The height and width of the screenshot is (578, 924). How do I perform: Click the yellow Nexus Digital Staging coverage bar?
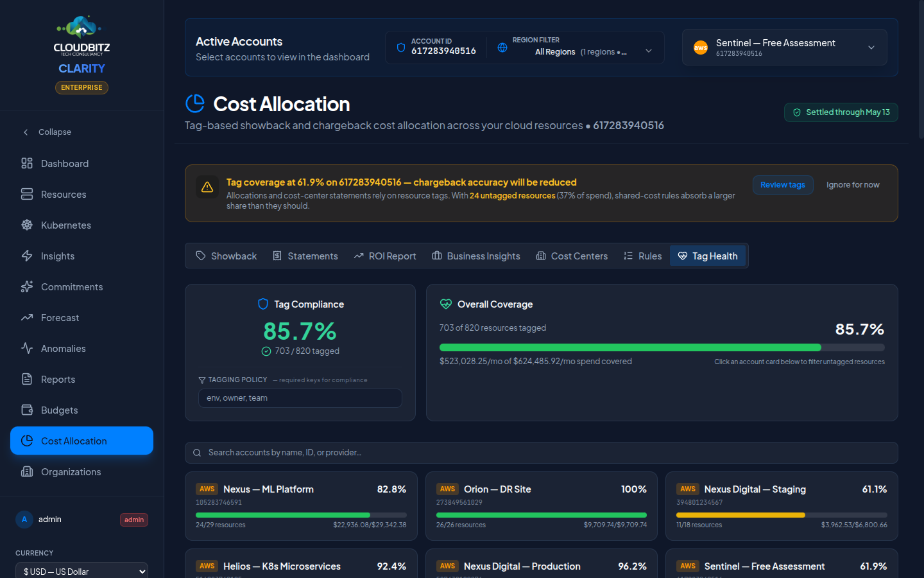click(782, 515)
